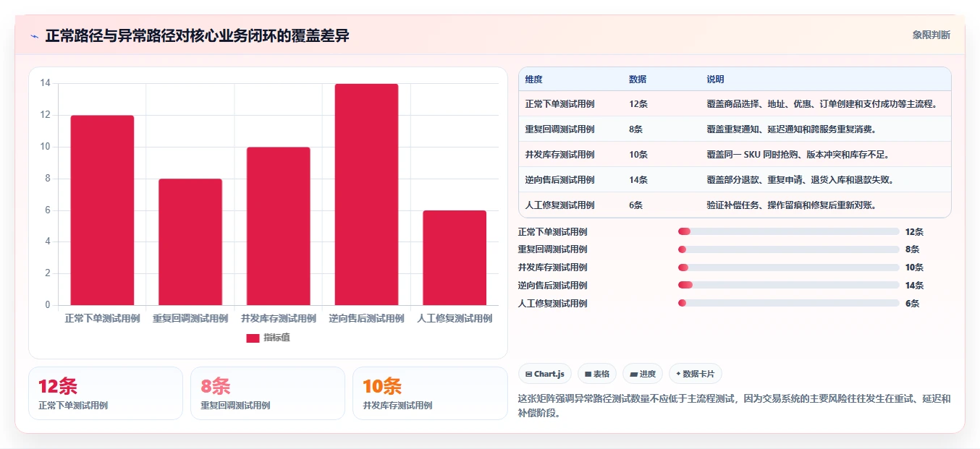This screenshot has width=980, height=449.
Task: Click the description starting 覆盖部分退款、重复申请
Action: point(800,180)
